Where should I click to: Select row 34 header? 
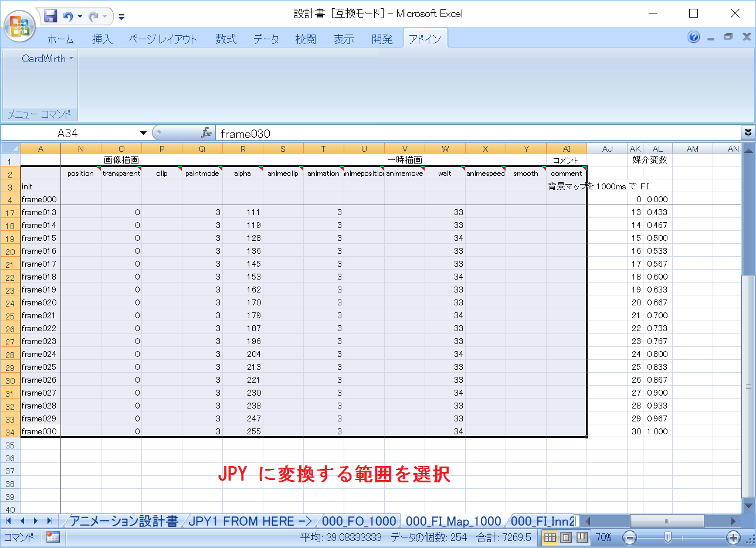point(10,432)
